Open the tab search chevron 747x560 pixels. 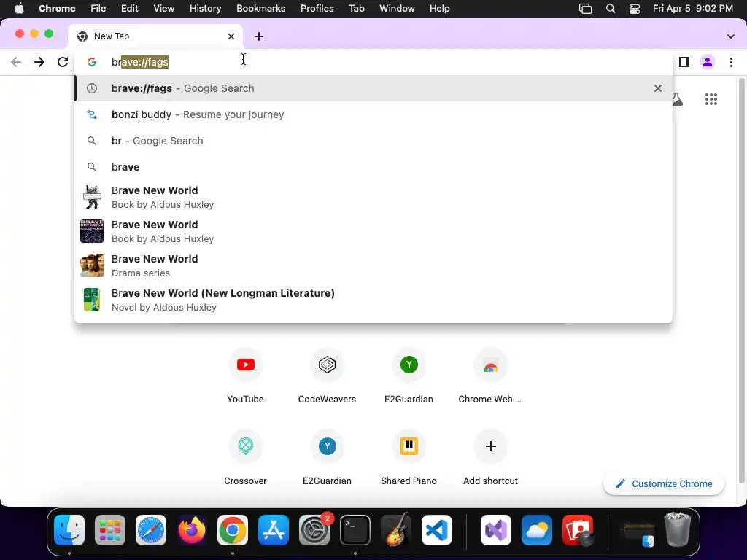[731, 36]
